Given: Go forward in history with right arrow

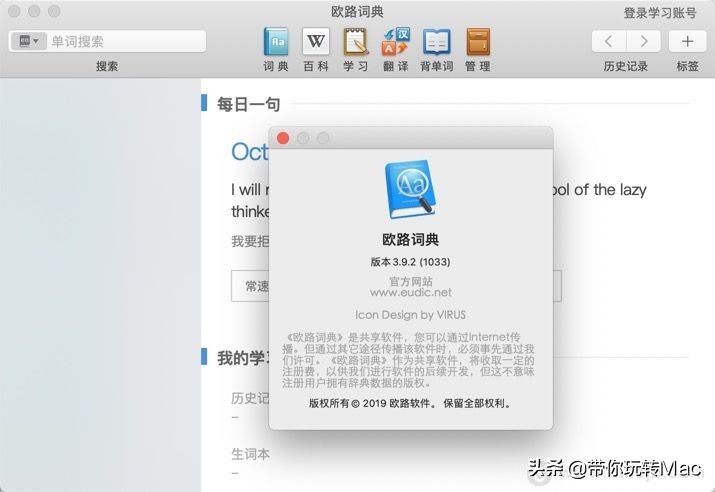Looking at the screenshot, I should [643, 41].
